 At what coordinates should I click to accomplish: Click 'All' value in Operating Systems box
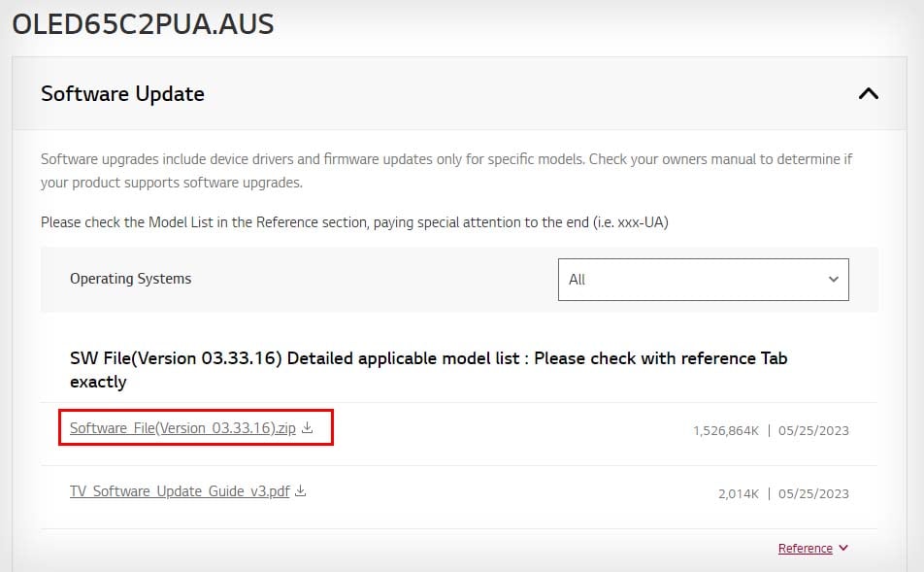(x=577, y=280)
